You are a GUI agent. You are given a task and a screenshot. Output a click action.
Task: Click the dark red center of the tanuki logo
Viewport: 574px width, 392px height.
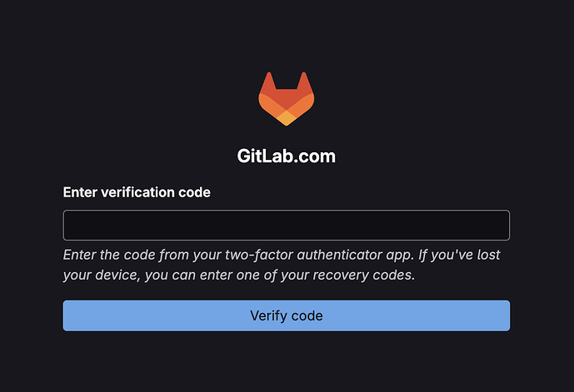pyautogui.click(x=287, y=98)
